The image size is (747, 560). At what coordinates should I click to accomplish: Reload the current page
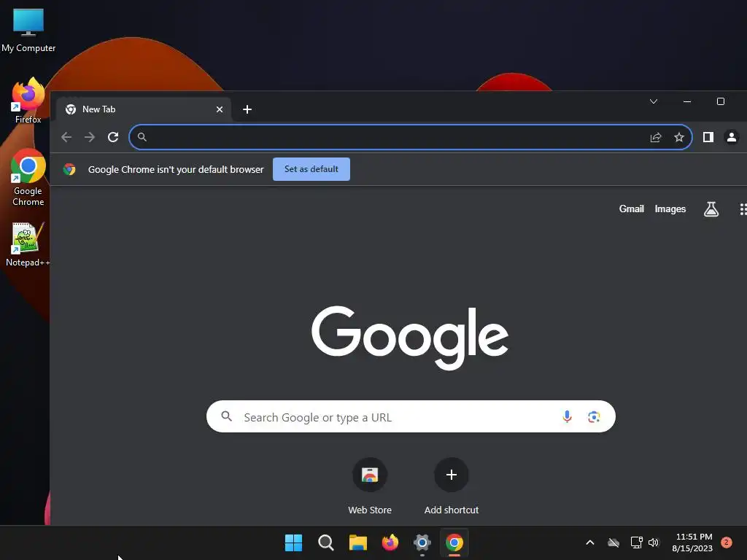113,137
